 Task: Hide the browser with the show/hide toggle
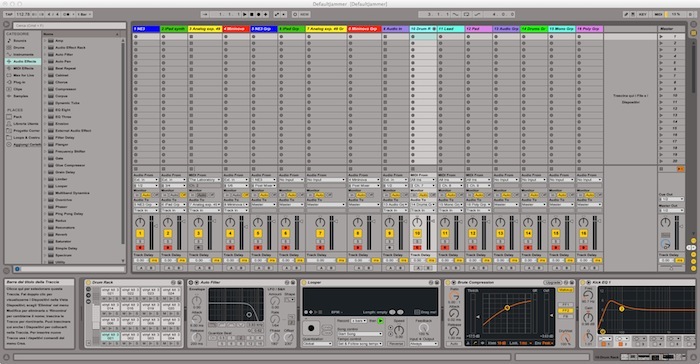(6, 25)
